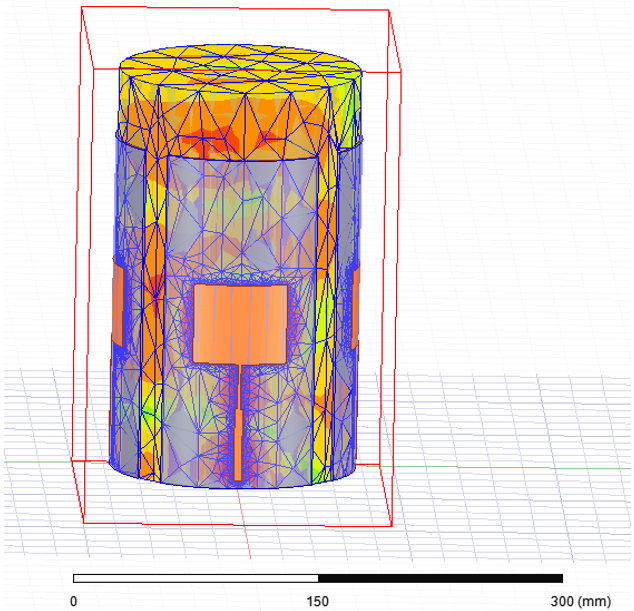Click the "0" scale bar label

[73, 601]
